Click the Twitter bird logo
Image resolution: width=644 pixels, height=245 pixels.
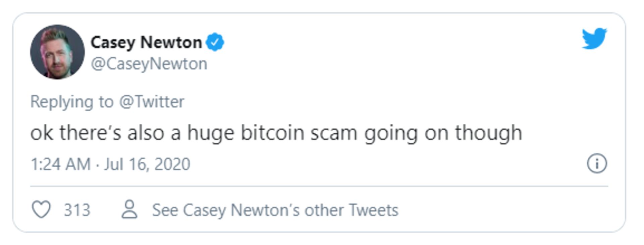coord(594,38)
